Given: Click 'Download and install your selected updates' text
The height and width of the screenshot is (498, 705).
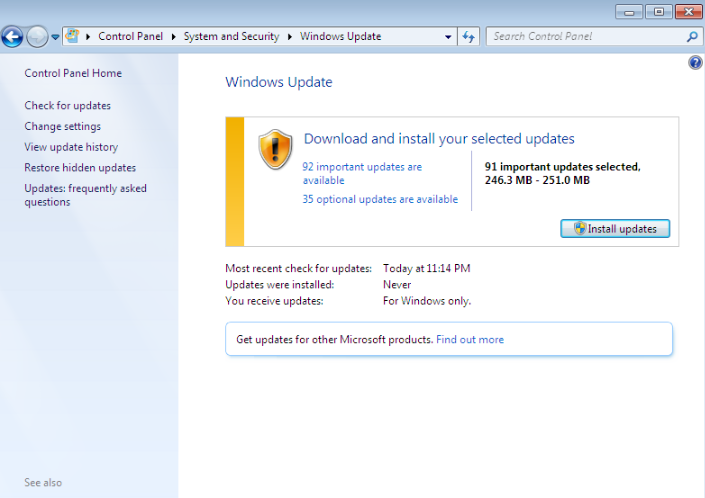Looking at the screenshot, I should click(x=439, y=139).
